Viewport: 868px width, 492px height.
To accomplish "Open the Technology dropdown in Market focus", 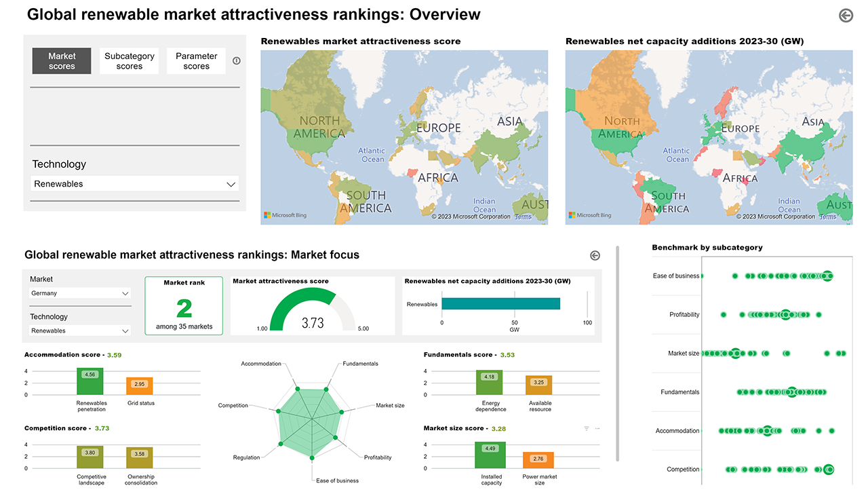I will 80,330.
